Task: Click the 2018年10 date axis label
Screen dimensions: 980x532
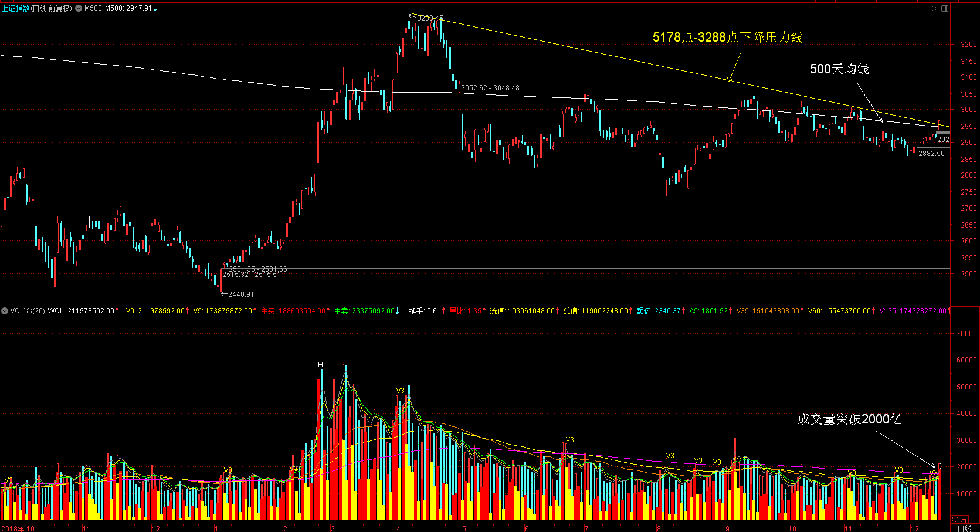Action: [18, 528]
